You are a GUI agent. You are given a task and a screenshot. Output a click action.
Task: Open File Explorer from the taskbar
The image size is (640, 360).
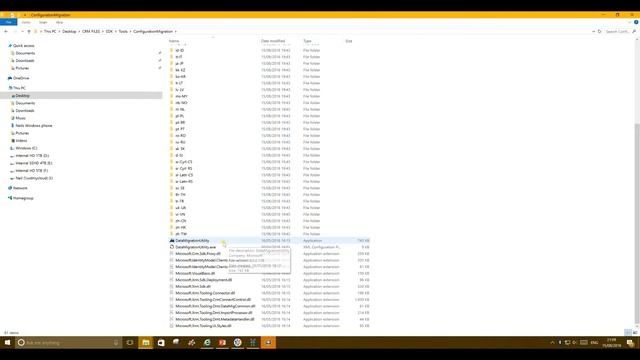click(146, 342)
